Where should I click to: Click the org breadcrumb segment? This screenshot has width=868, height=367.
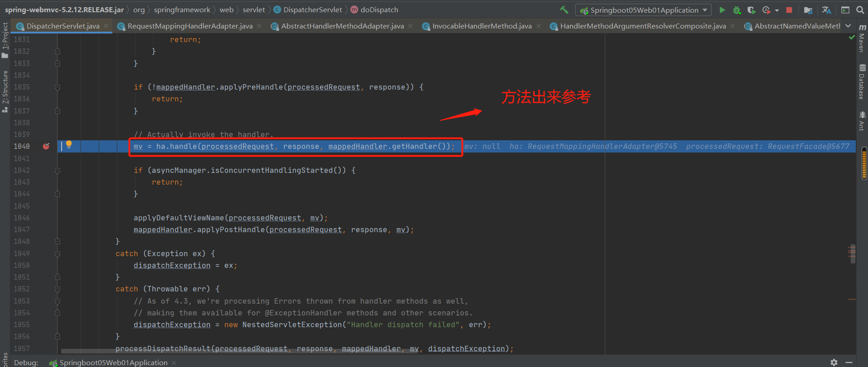(139, 10)
